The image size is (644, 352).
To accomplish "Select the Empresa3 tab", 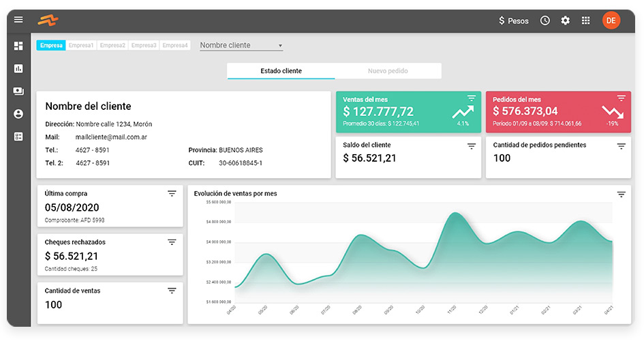I will (144, 45).
